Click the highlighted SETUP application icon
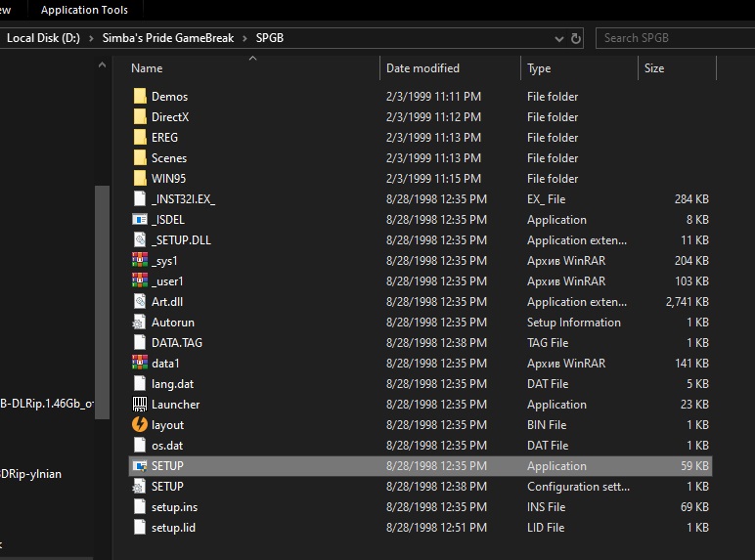The height and width of the screenshot is (560, 755). click(x=139, y=466)
